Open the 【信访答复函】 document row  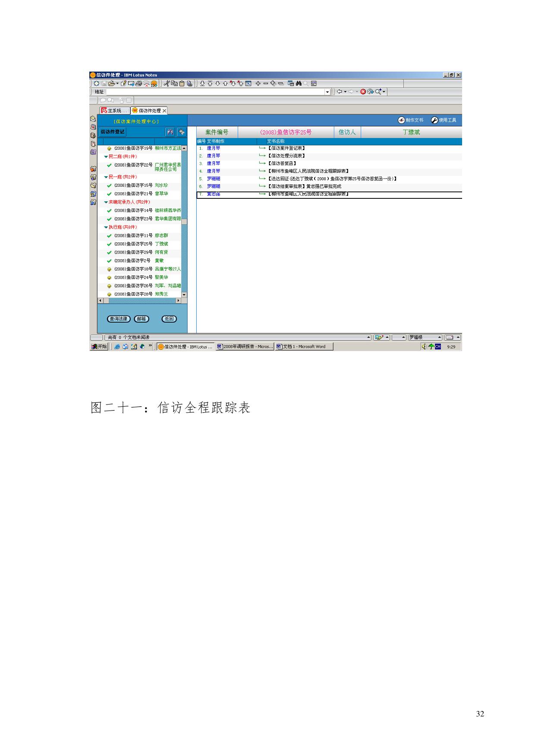tap(330, 163)
